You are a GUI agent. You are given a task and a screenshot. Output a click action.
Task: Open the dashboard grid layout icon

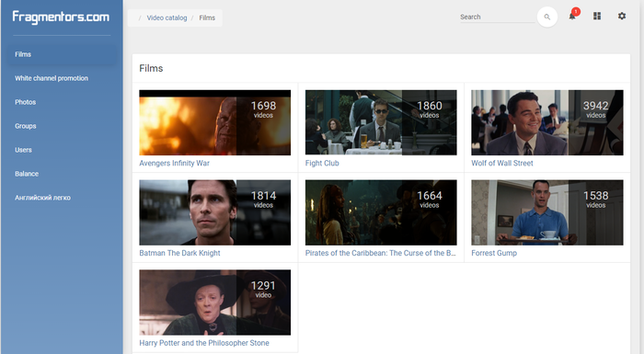[x=597, y=16]
